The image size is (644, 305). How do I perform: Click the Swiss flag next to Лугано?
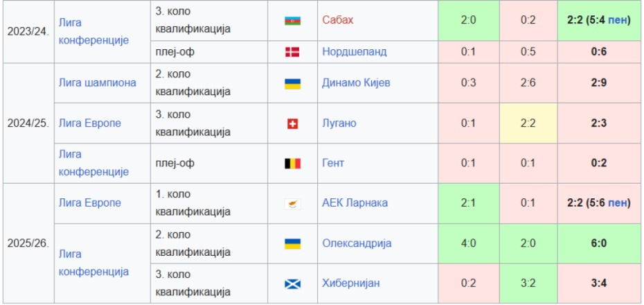(x=292, y=123)
